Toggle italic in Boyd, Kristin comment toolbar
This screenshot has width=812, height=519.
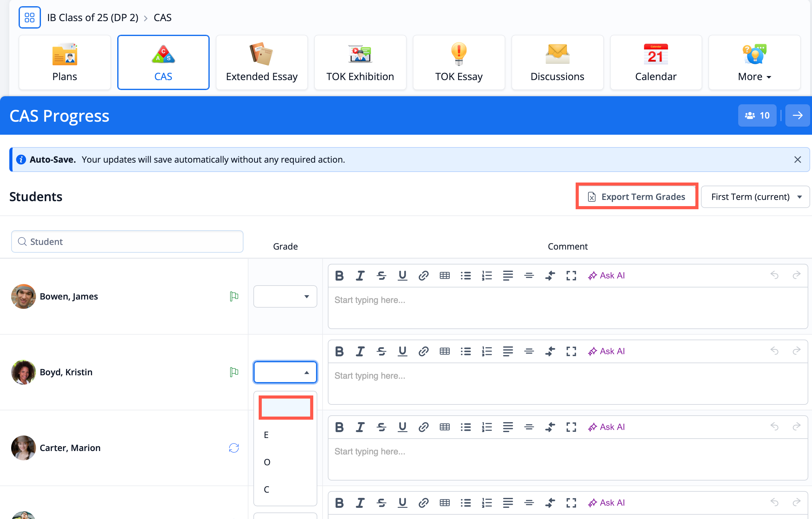point(360,351)
